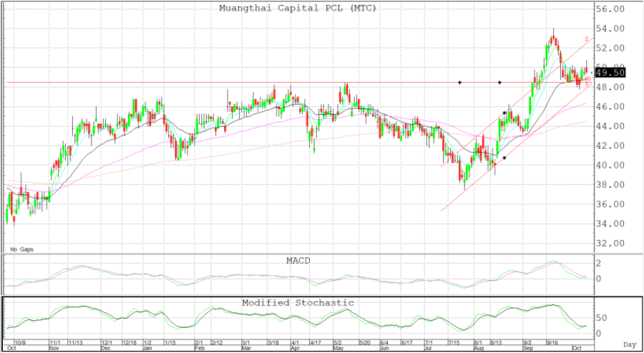Image resolution: width=644 pixels, height=353 pixels.
Task: Click the 12/18 date label
Action: 130,342
